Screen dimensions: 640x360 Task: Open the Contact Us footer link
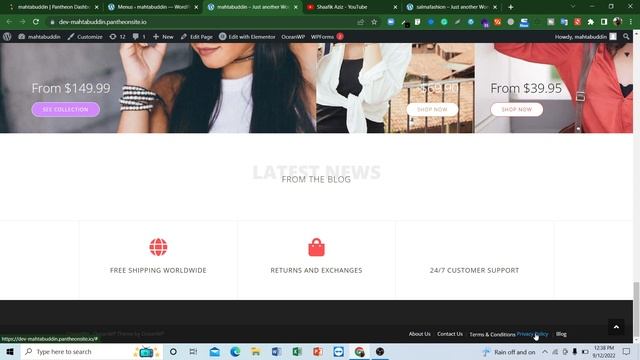pos(450,334)
